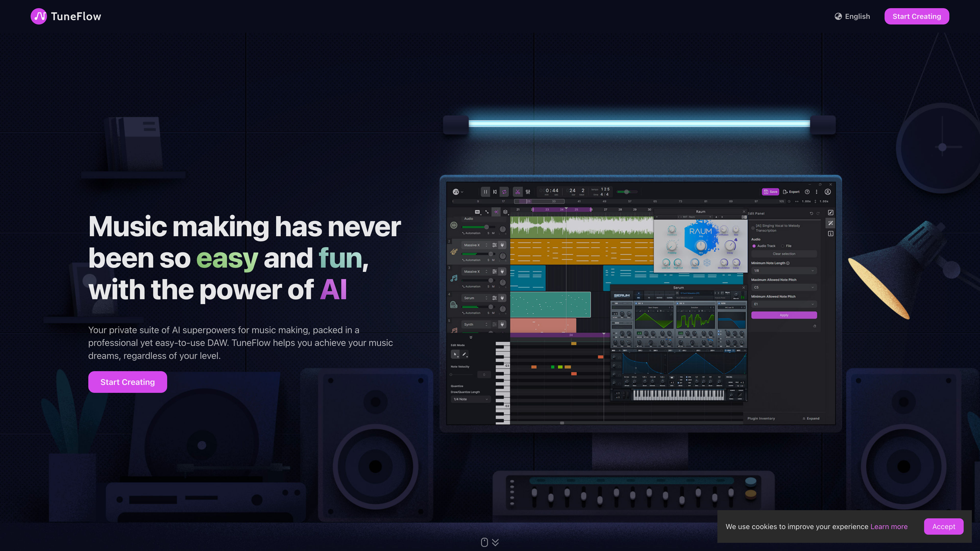
Task: Click the double chevron below the track list
Action: (x=471, y=337)
